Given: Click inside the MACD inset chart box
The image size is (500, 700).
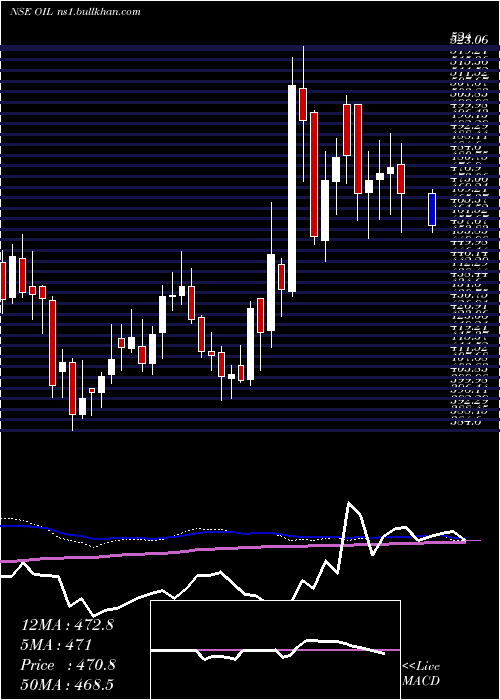Looking at the screenshot, I should click(x=275, y=650).
